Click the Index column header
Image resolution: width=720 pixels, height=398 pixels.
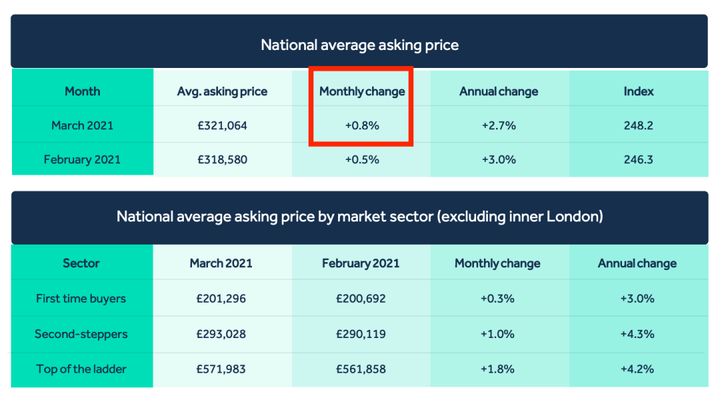(x=638, y=91)
